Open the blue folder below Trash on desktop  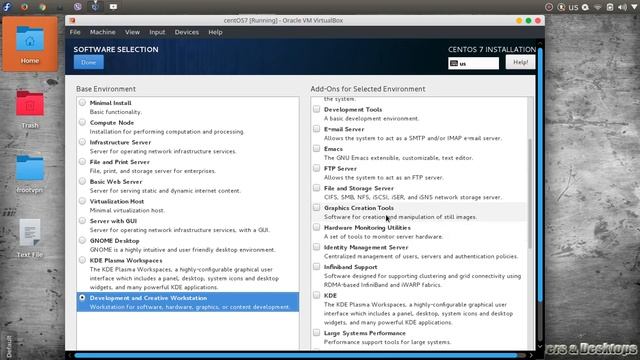pos(30,173)
